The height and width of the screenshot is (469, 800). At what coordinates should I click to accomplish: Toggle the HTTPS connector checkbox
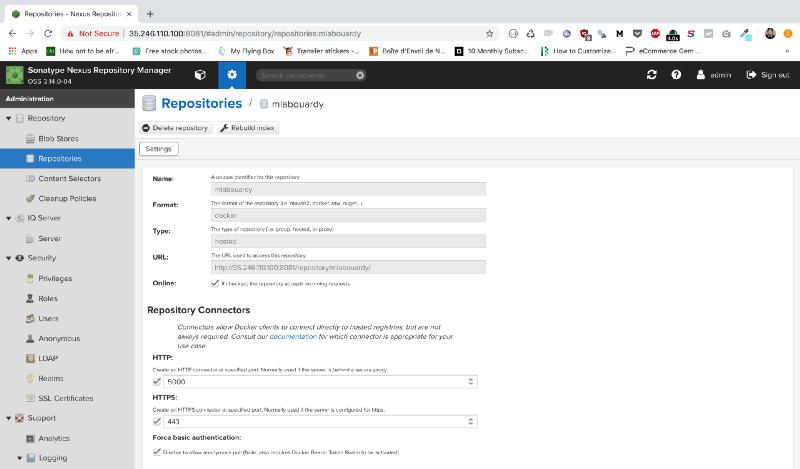pyautogui.click(x=156, y=422)
